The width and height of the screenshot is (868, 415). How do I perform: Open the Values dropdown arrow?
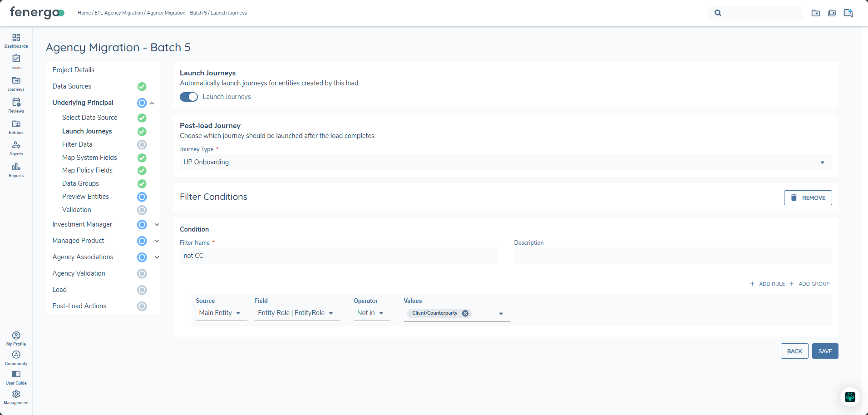501,314
